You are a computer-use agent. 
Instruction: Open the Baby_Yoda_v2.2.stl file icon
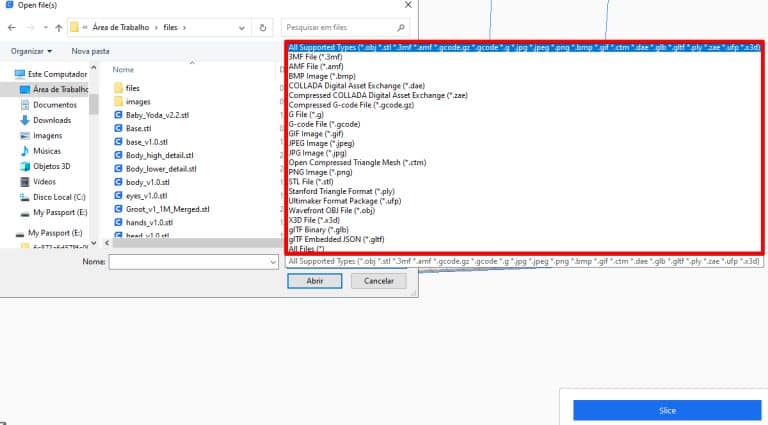click(118, 115)
